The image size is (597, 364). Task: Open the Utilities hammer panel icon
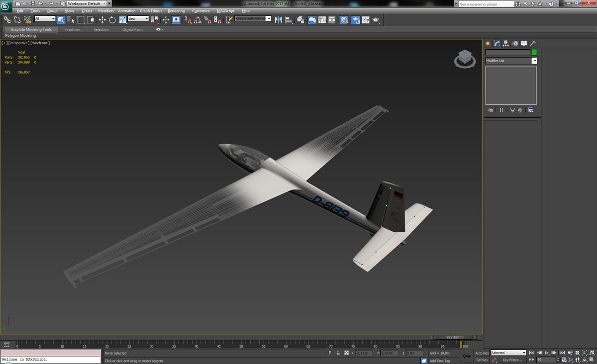532,44
